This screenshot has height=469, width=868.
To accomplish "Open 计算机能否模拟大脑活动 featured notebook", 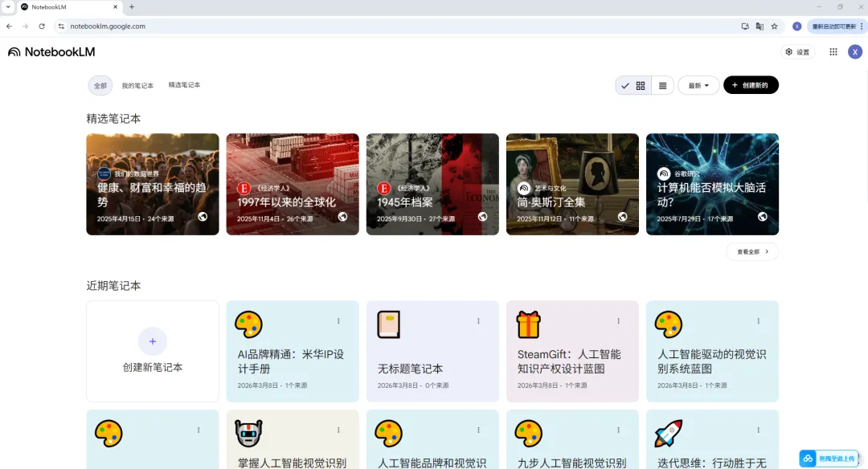I will 712,184.
